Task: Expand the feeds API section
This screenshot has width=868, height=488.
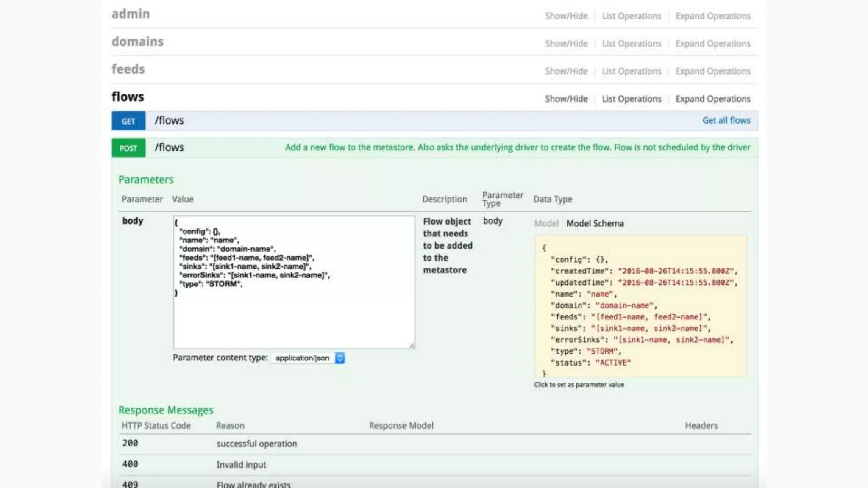Action: coord(128,69)
